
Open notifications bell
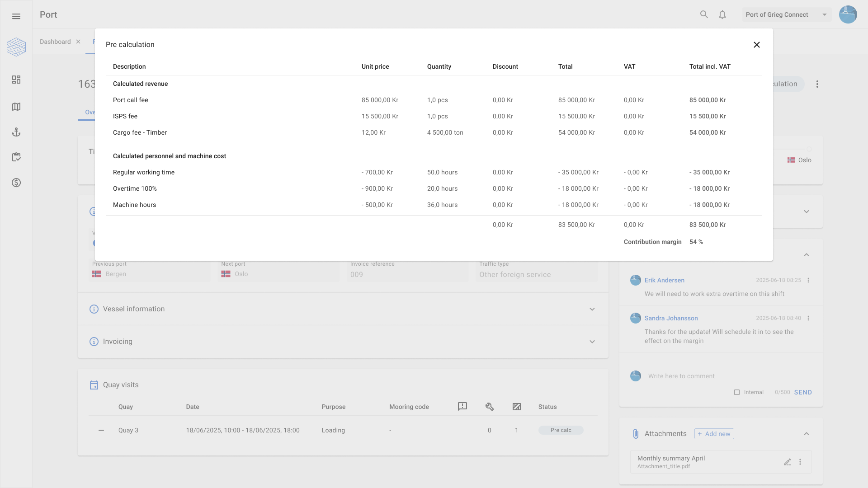(x=722, y=14)
